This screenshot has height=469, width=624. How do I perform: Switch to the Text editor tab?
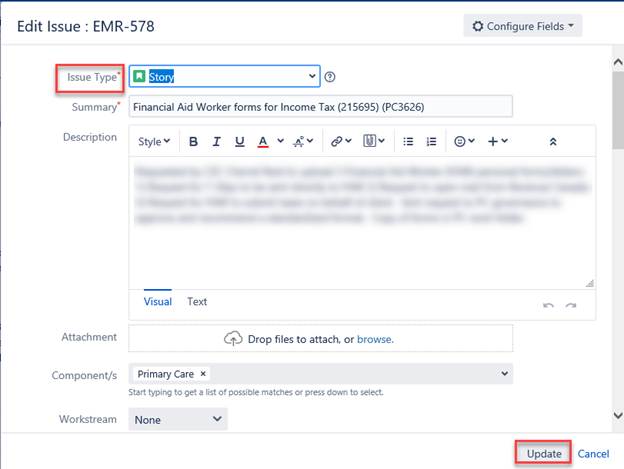[197, 302]
